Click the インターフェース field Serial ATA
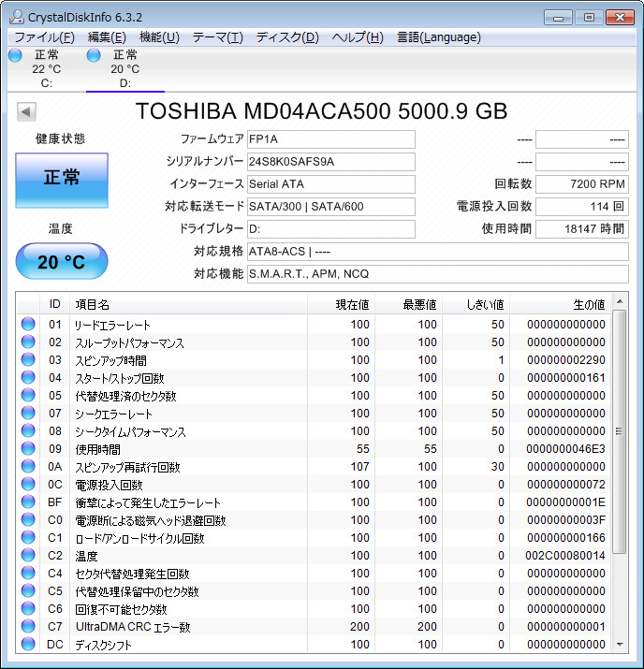 point(331,184)
